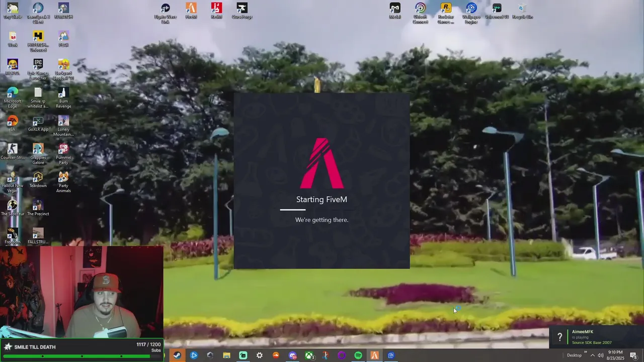644x362 pixels.
Task: Open the Elgato Wave Link shortcut
Action: coord(166,13)
